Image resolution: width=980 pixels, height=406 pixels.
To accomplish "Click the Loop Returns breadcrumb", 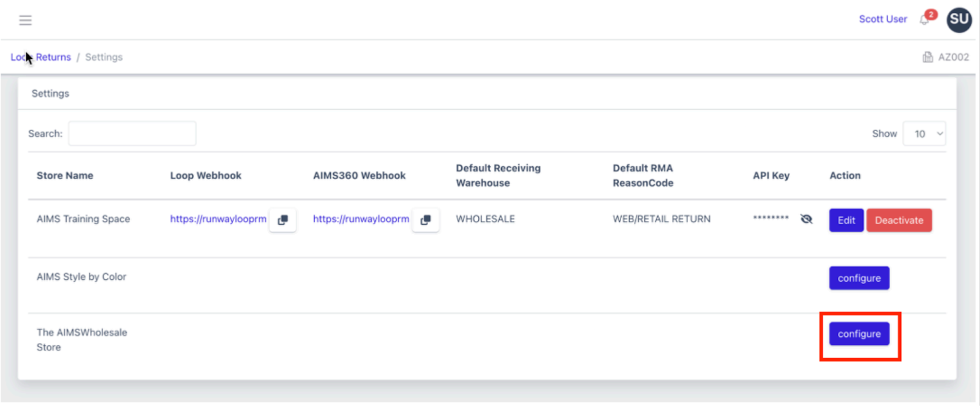I will (x=41, y=57).
